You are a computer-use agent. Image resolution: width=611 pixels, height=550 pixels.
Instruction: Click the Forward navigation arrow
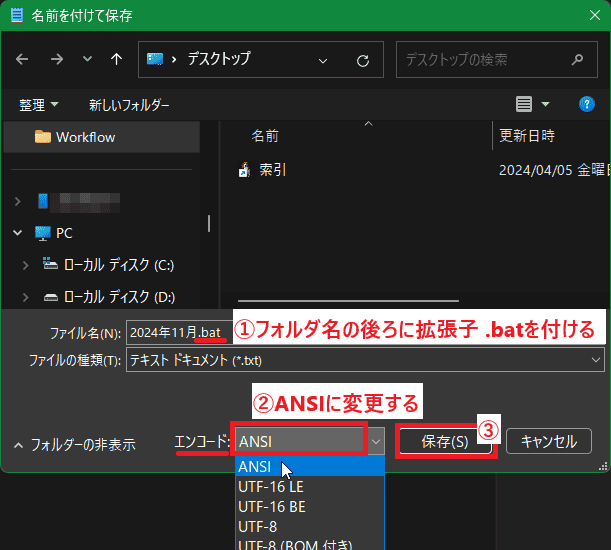(x=57, y=59)
